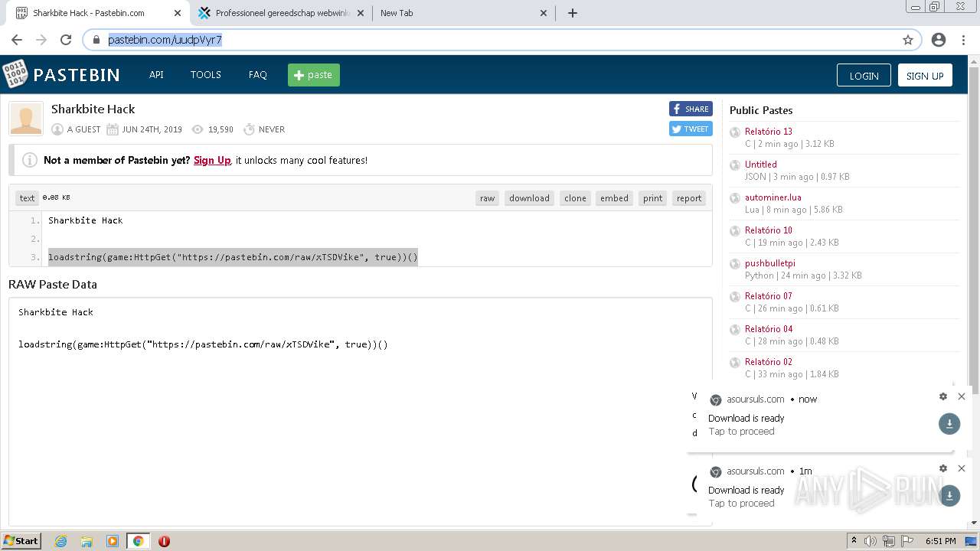Open the File Explorer taskbar icon
This screenshot has height=551, width=980.
[x=87, y=541]
